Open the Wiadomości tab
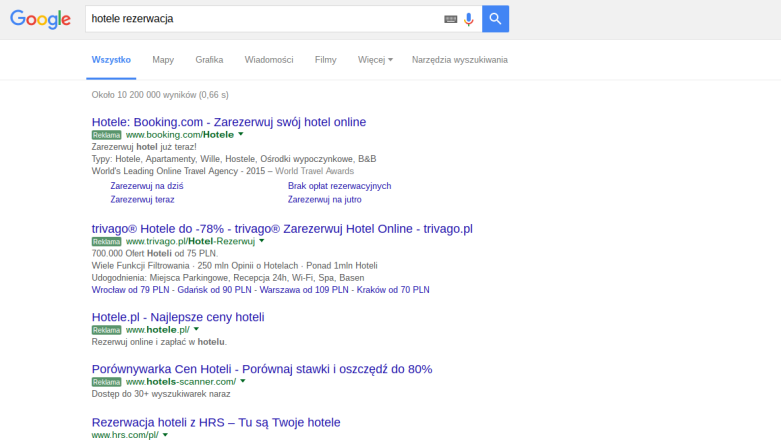Viewport: 781px width, 440px height. 269,60
